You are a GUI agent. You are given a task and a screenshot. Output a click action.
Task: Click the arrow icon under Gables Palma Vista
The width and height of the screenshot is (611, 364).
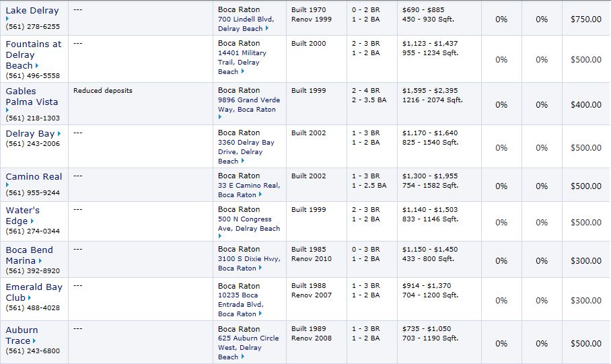[7, 110]
